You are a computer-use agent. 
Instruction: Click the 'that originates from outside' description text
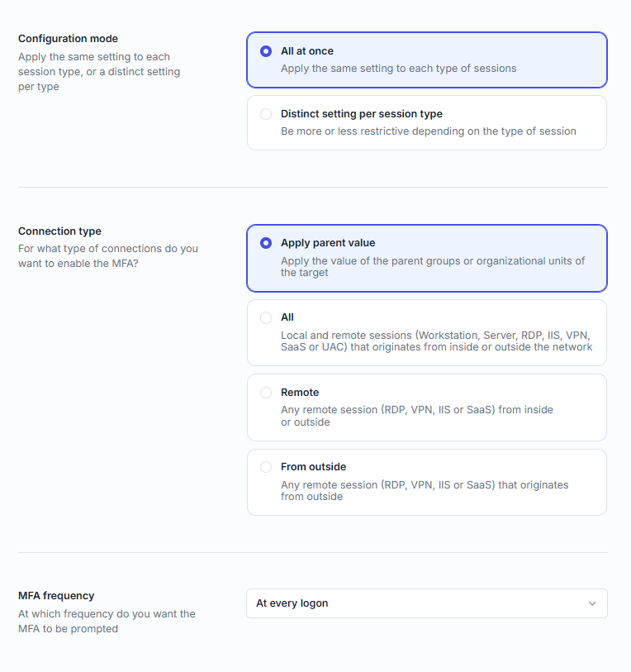point(424,491)
